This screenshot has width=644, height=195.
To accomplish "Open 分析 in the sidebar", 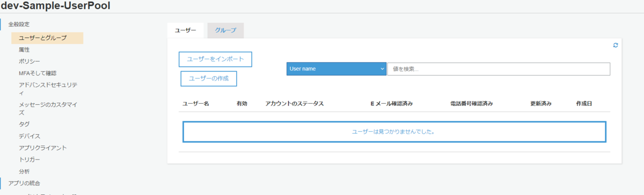I will [24, 171].
